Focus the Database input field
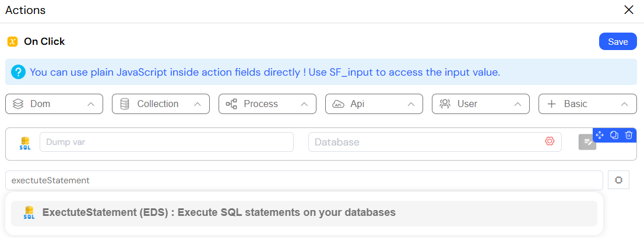644x238 pixels. [x=435, y=142]
